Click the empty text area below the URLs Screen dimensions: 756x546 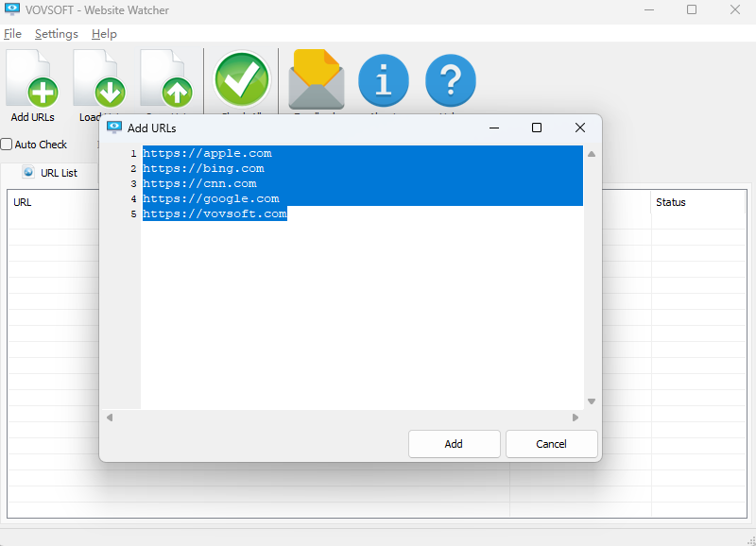coord(362,314)
